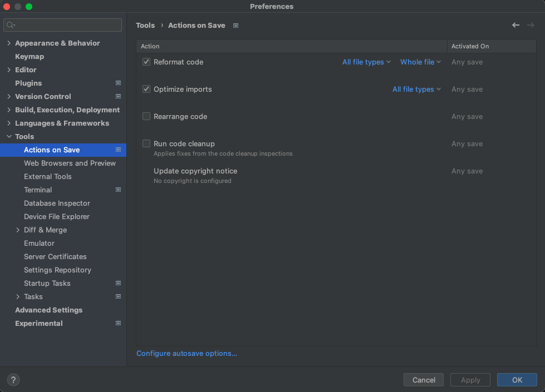Click the project settings icon next to Plugins
Image resolution: width=545 pixels, height=392 pixels.
point(118,83)
